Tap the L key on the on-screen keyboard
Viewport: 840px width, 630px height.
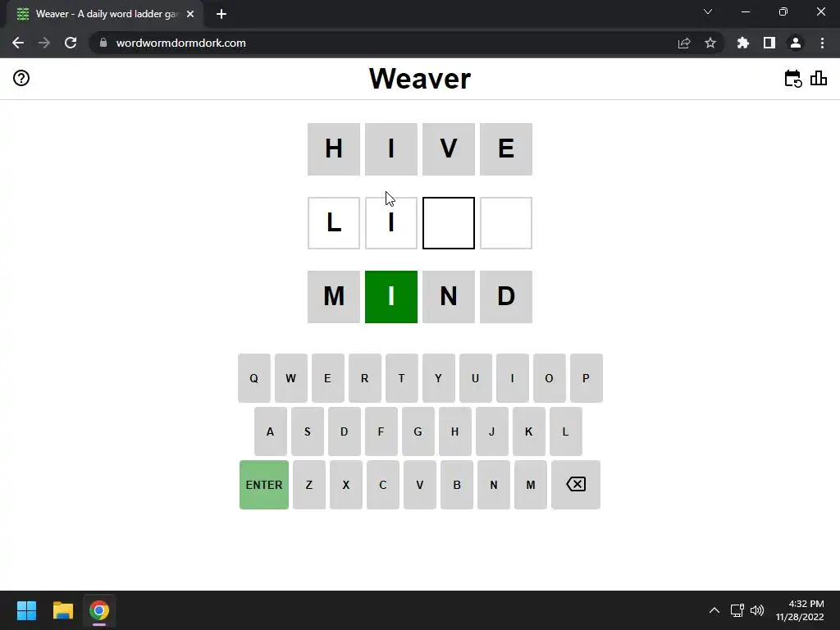pos(566,431)
